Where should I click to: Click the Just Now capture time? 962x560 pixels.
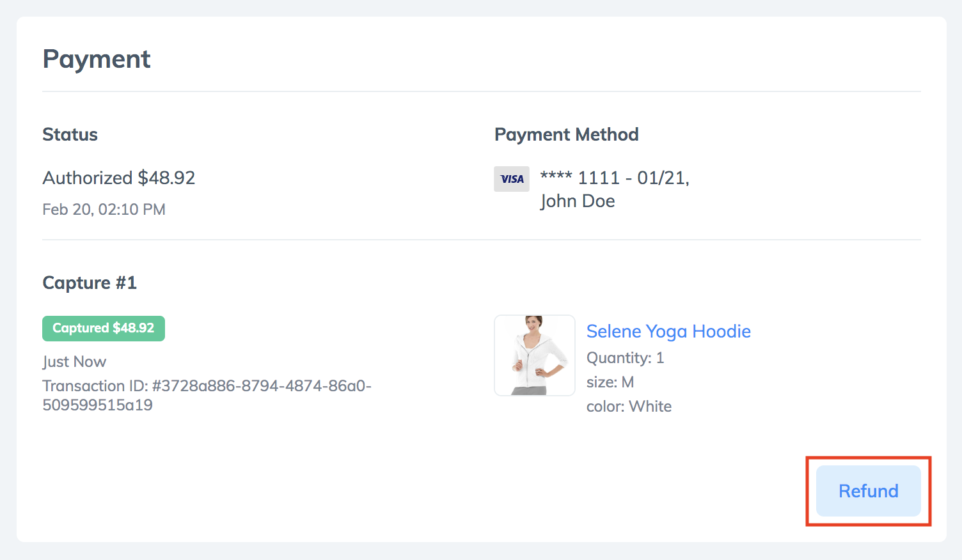click(74, 362)
